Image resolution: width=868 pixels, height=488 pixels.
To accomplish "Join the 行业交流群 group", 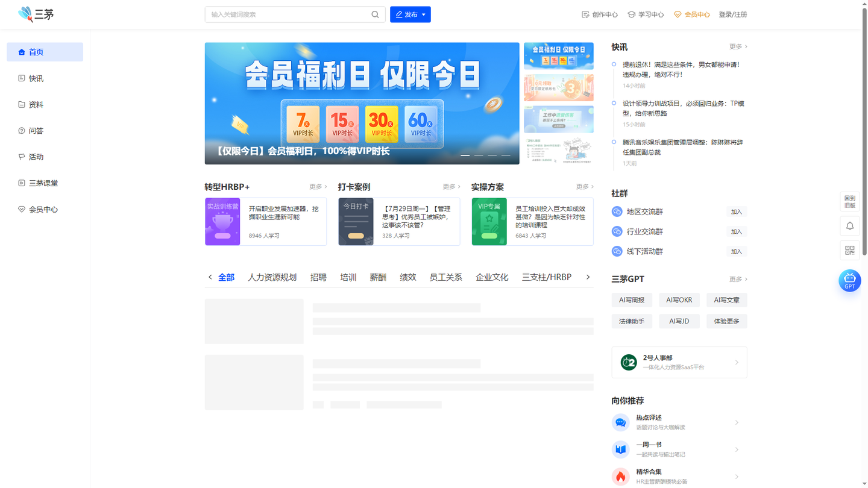I will [737, 231].
